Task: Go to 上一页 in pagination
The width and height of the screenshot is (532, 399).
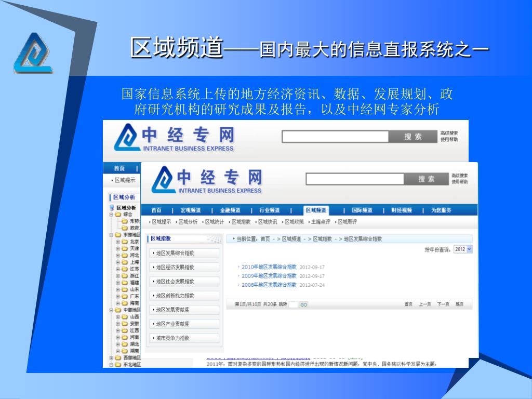Action: point(425,304)
